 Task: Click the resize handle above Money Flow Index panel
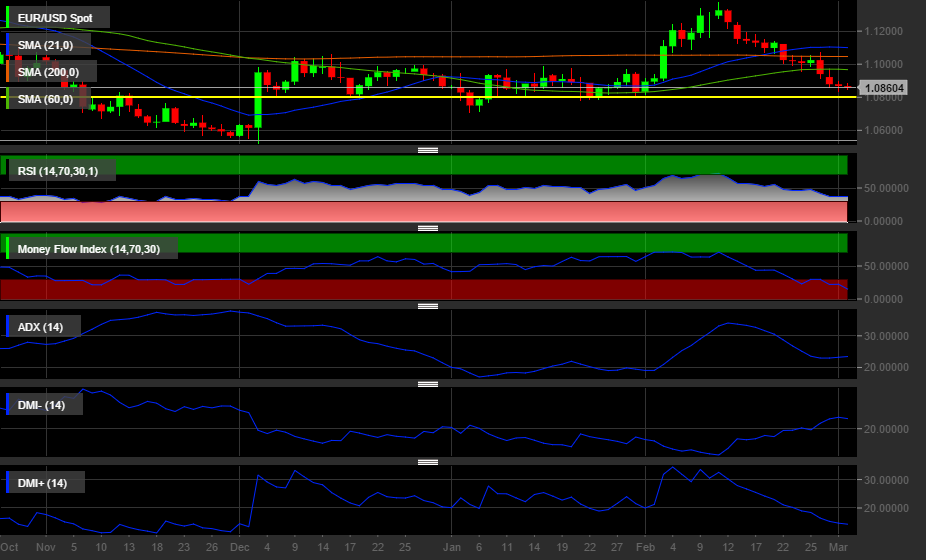pyautogui.click(x=428, y=228)
